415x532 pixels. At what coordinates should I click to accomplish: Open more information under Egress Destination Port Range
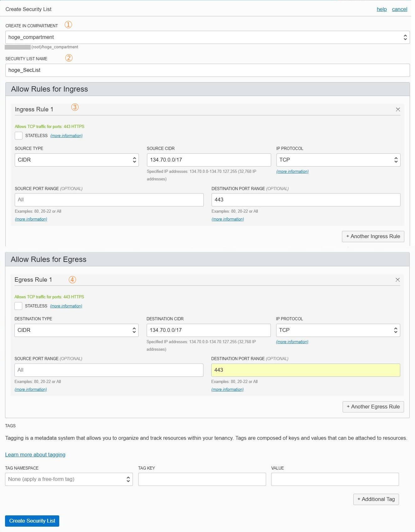[227, 390]
